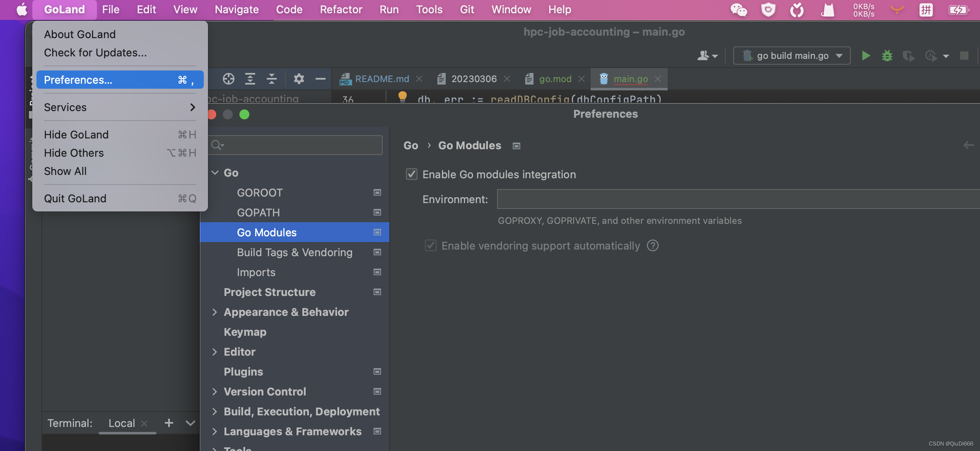
Task: Click the Collapse All icon in project toolbar
Action: pyautogui.click(x=271, y=79)
